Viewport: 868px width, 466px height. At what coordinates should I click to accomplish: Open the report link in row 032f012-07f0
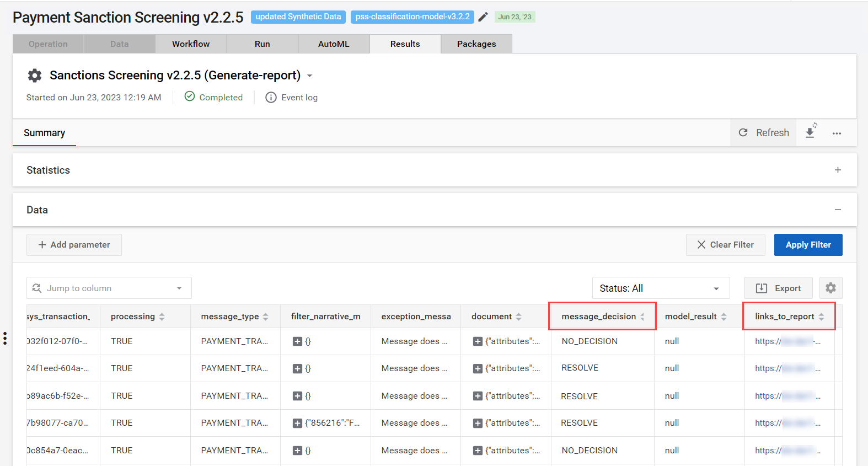[x=787, y=341]
